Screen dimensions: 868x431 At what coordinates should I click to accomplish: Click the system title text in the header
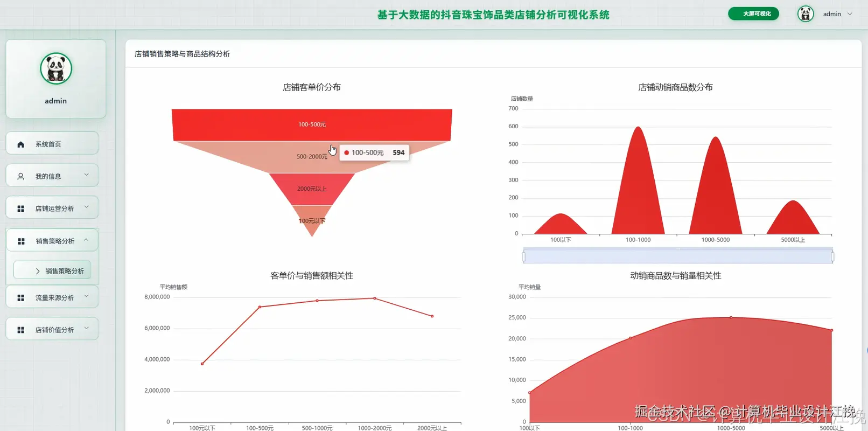pos(493,15)
